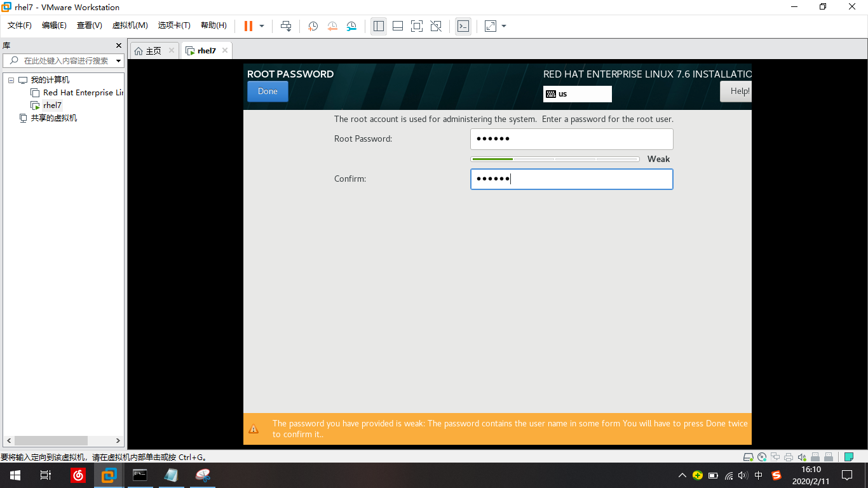
Task: Click the password strength bar
Action: pos(555,159)
